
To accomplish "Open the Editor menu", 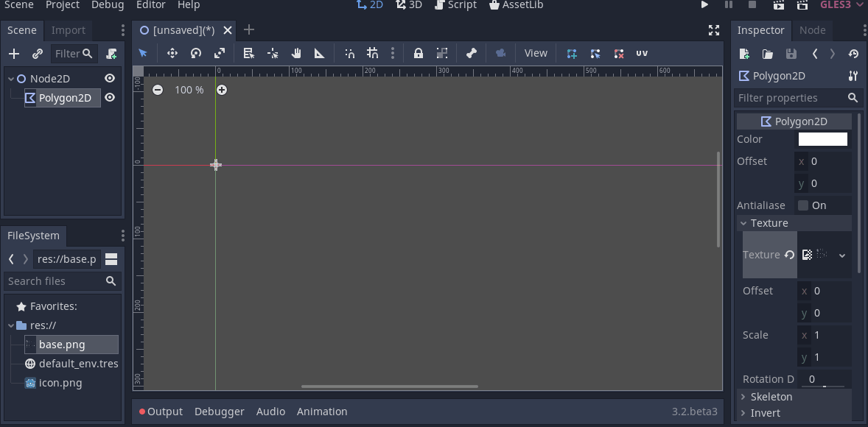I will (150, 5).
